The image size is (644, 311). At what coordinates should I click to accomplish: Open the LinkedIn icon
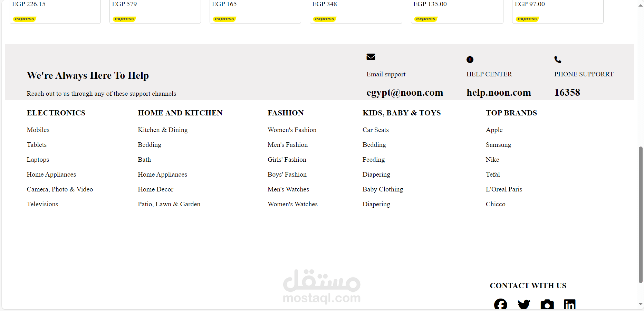tap(570, 304)
